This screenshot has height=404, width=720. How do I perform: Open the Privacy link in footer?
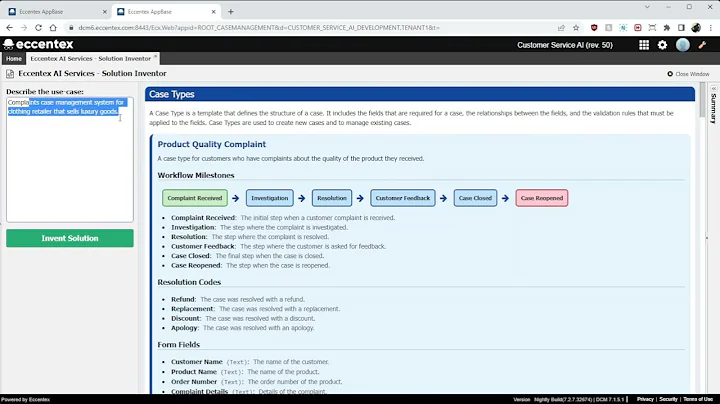pyautogui.click(x=645, y=399)
